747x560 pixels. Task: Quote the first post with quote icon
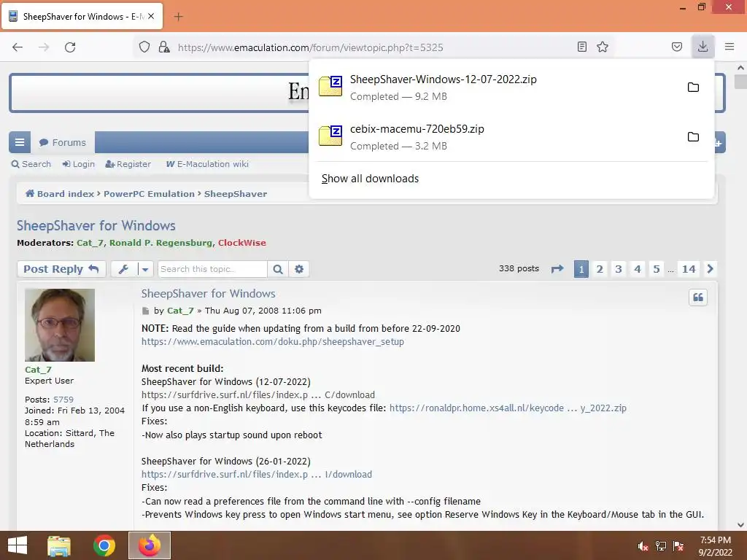(698, 297)
